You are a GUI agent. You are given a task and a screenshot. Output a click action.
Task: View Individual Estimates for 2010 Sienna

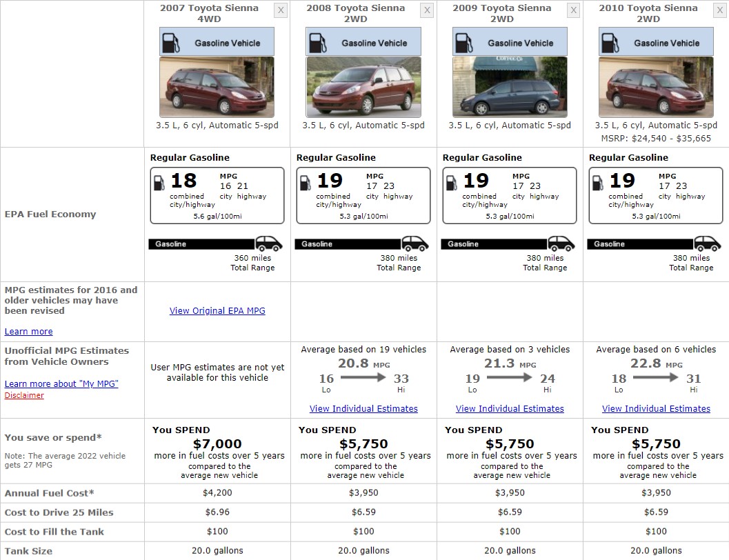pos(656,408)
